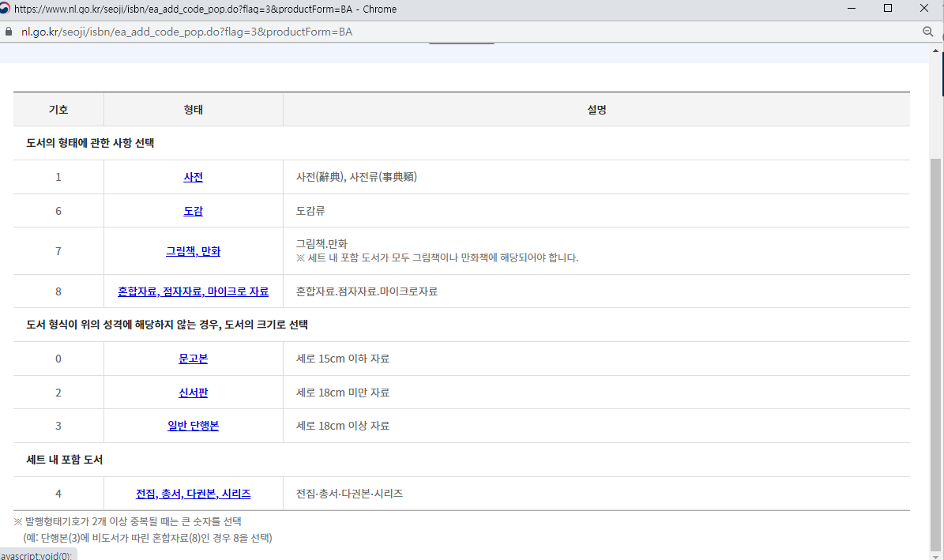This screenshot has height=560, width=944.
Task: Click the 설명 column header
Action: click(x=596, y=110)
